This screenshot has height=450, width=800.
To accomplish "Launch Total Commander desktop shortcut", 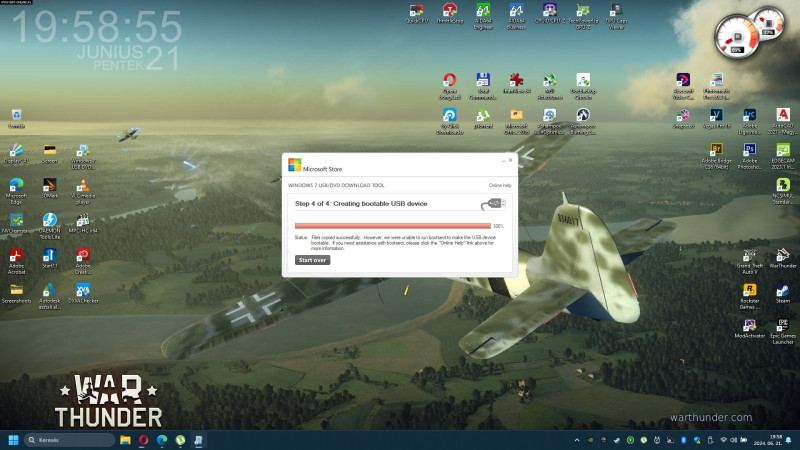I will point(483,86).
